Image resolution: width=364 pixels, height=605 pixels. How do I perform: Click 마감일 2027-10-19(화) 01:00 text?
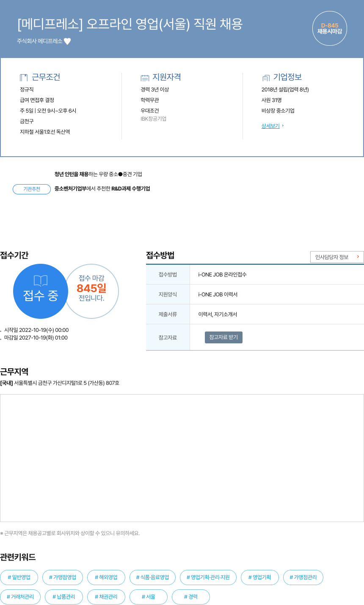tap(36, 338)
